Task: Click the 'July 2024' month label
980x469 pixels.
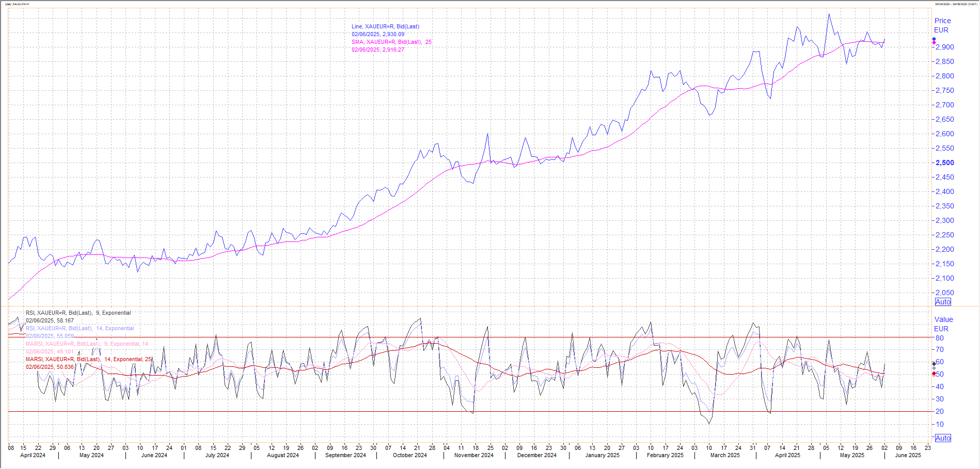Action: click(x=217, y=455)
